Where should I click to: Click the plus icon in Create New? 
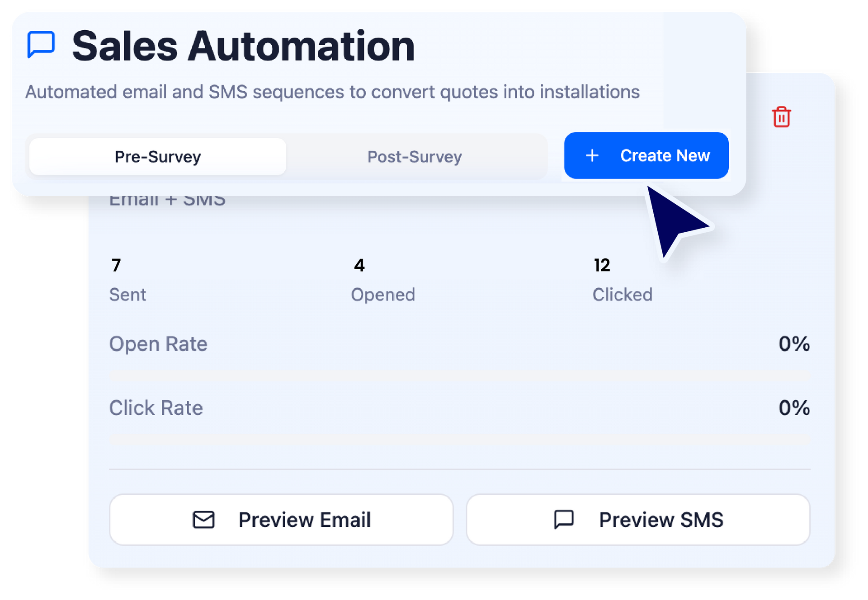(x=592, y=155)
